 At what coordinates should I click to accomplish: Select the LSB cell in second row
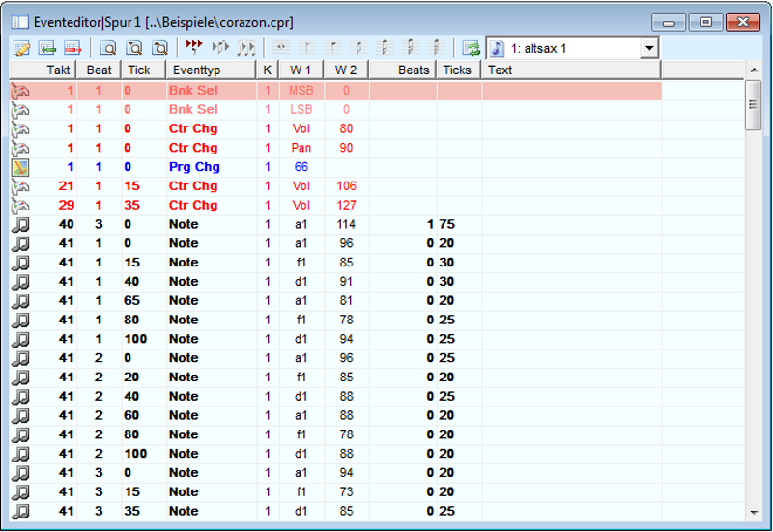click(x=301, y=110)
